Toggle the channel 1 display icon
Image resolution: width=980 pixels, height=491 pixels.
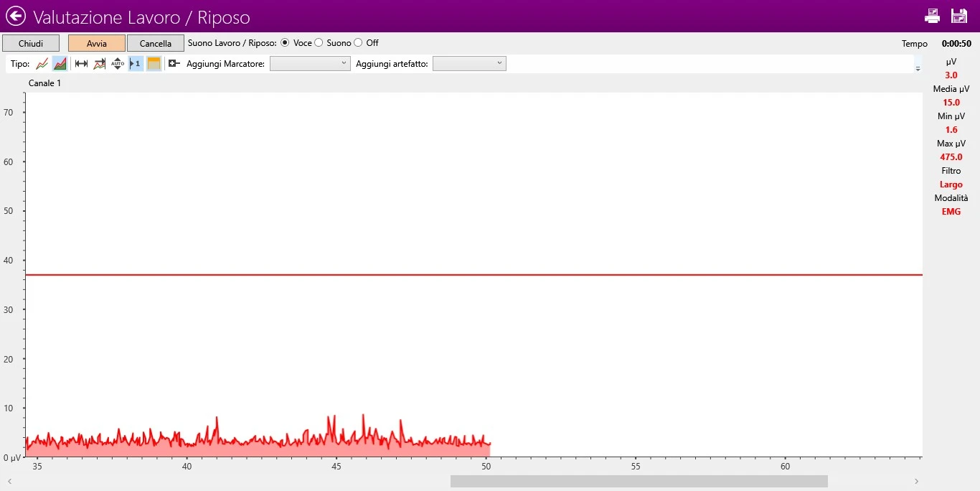(x=135, y=64)
